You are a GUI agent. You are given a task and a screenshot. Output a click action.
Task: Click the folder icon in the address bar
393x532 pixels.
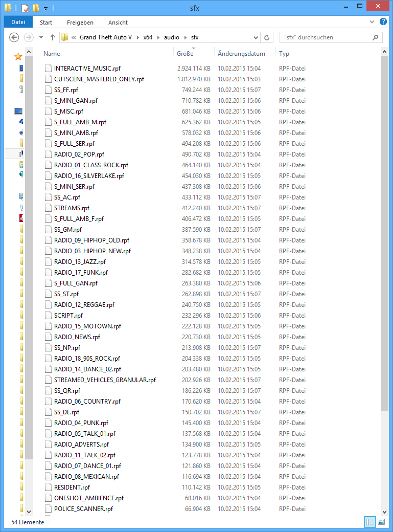click(64, 37)
